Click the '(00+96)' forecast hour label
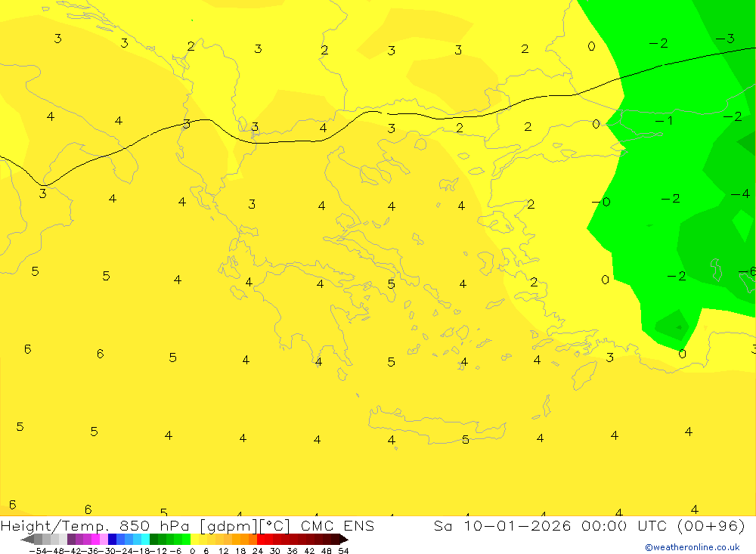The height and width of the screenshot is (554, 756). 711,525
